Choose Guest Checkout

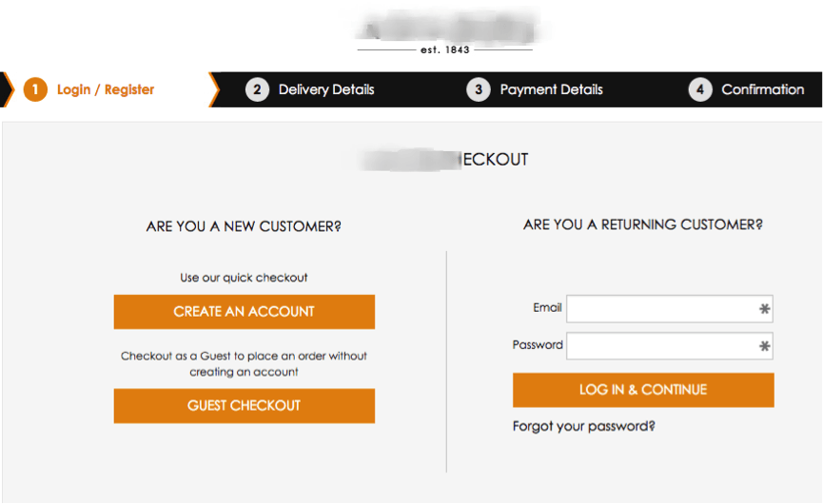[244, 406]
